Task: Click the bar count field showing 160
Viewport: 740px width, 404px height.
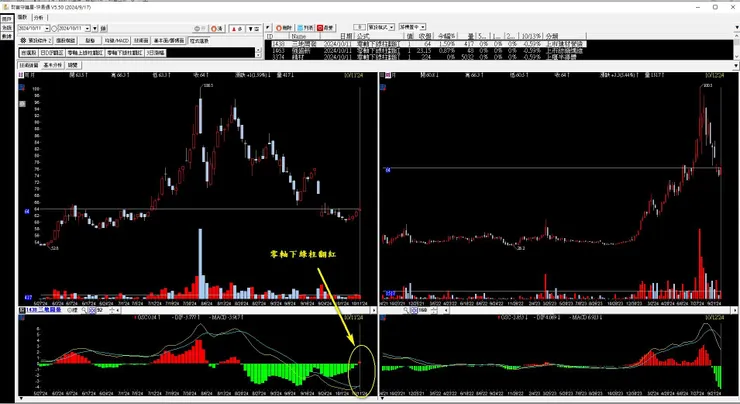Action: tap(424, 310)
